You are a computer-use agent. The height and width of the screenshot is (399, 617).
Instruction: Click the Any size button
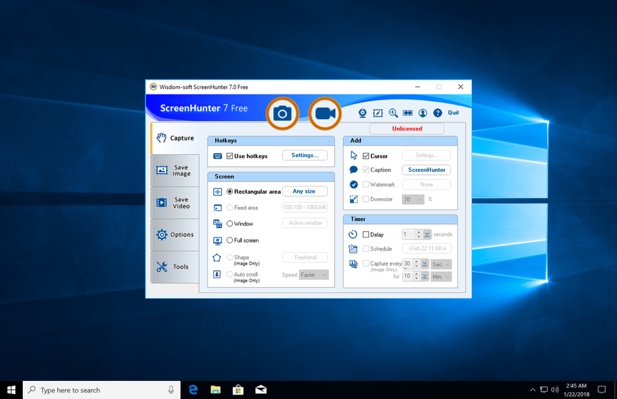[305, 191]
